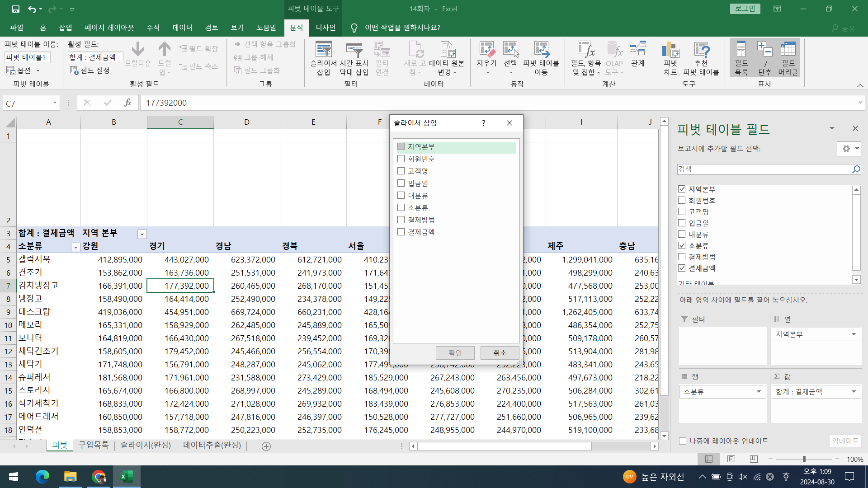
Task: Click the 슬라이서 삽입 ribbon icon
Action: (323, 58)
